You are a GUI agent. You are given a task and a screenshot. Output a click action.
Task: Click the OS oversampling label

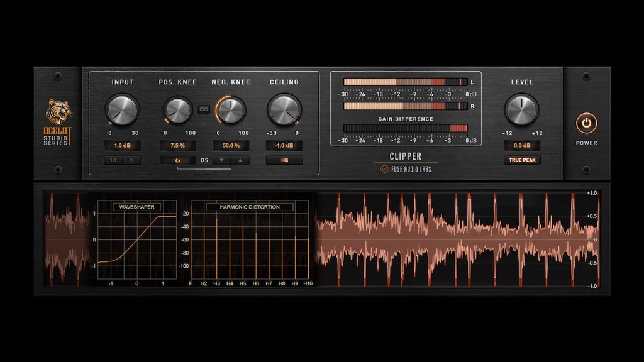204,160
